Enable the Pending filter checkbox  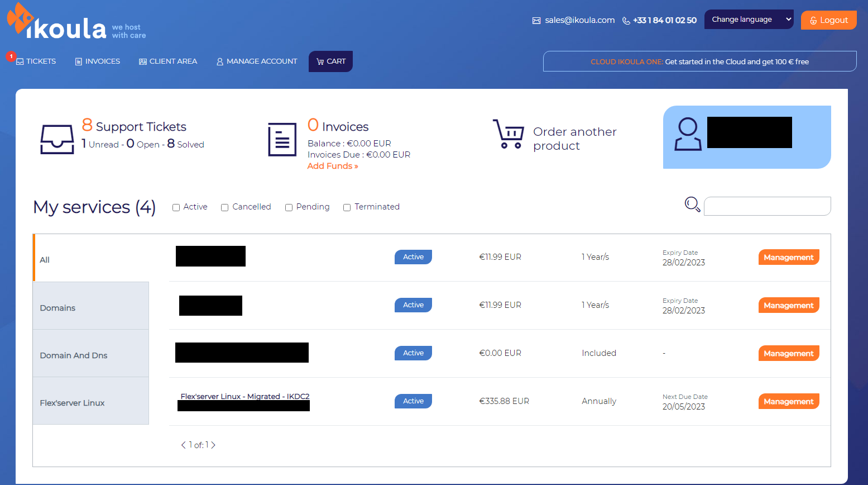(x=289, y=207)
